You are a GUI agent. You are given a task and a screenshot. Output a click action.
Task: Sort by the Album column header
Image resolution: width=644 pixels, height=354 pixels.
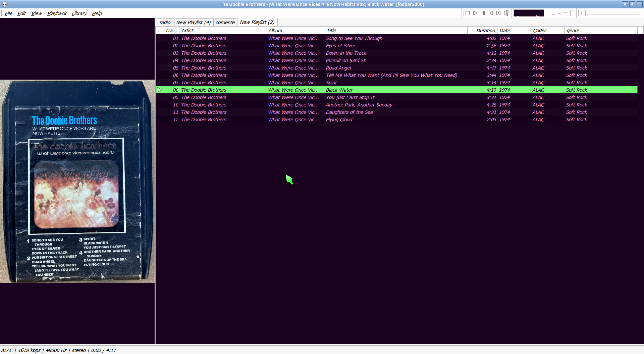click(x=295, y=31)
